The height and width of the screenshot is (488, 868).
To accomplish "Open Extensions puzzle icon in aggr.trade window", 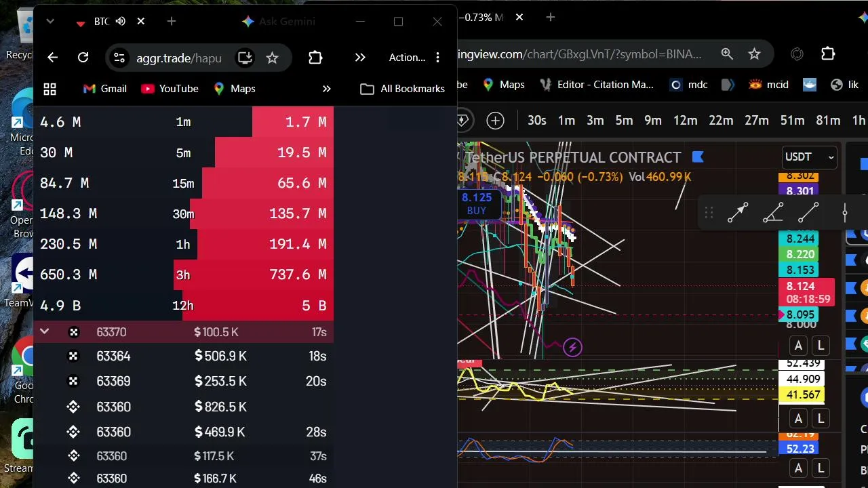I will tap(315, 58).
